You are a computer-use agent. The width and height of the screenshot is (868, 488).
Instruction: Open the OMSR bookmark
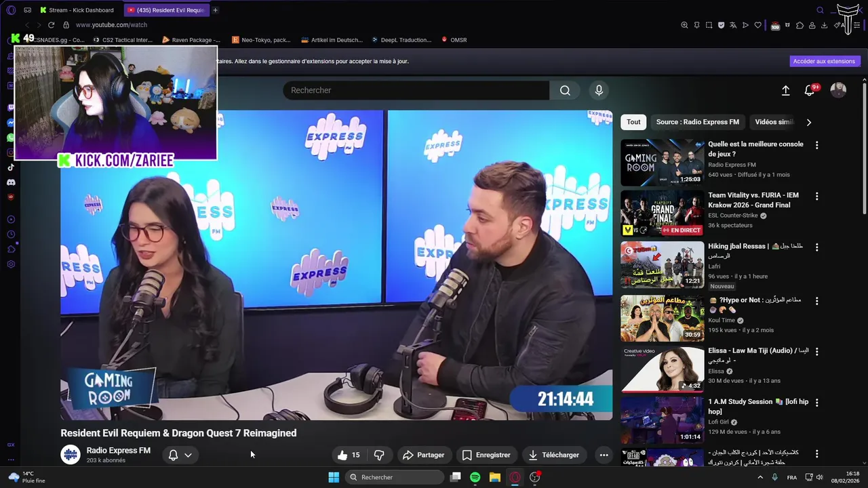point(454,40)
